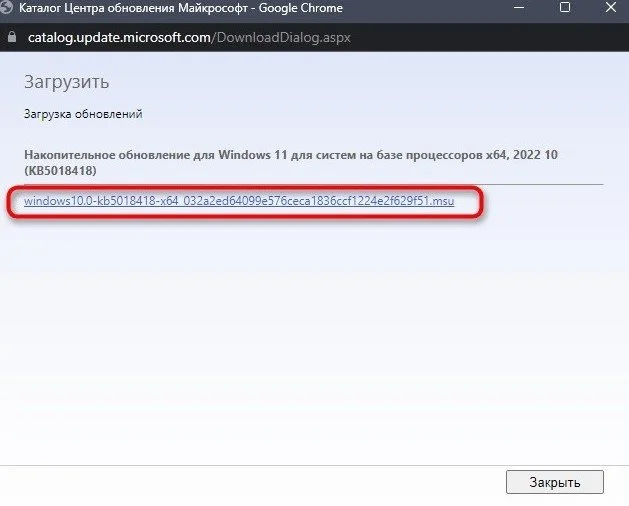Download the windows10.0-kb5018418-x64 .msu file link
The image size is (629, 506).
[239, 201]
